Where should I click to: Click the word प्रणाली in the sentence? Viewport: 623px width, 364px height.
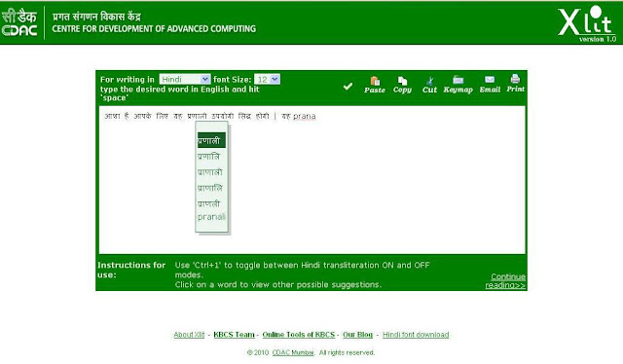[197, 116]
